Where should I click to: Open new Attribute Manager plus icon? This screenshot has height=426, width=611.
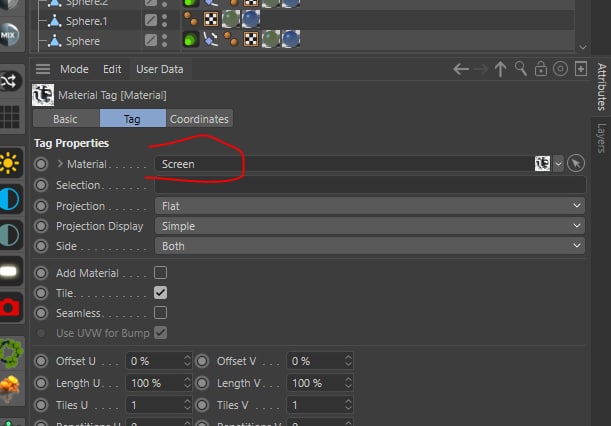point(581,69)
